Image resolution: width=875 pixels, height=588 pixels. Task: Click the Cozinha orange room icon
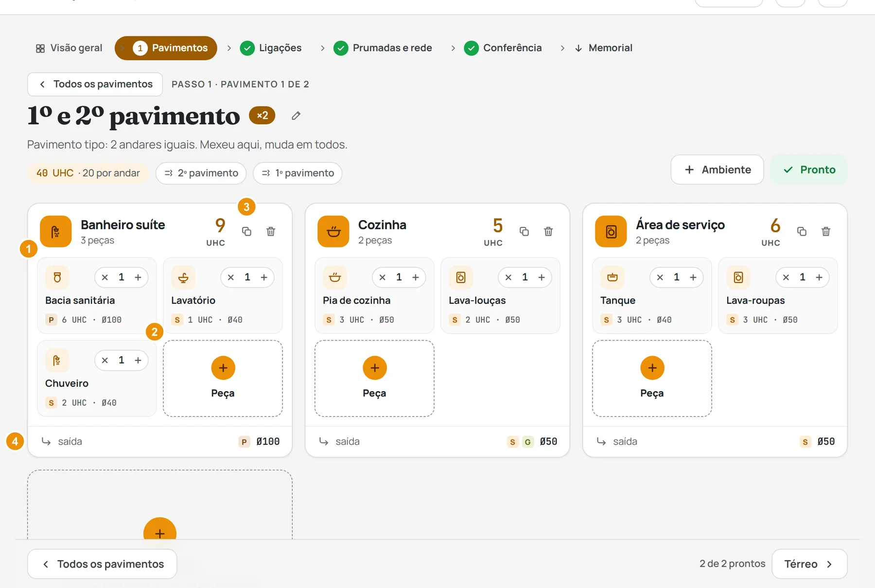point(333,231)
